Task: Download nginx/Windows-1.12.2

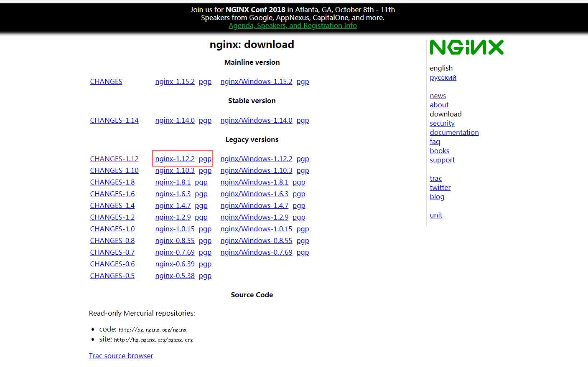Action: click(x=256, y=159)
